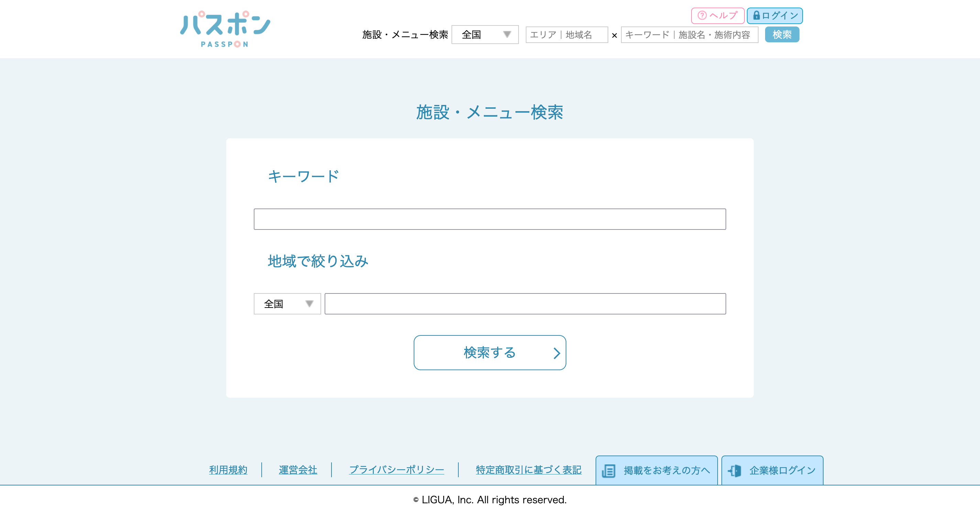This screenshot has height=514, width=980.
Task: Click the arrow of the header region selector
Action: [507, 35]
